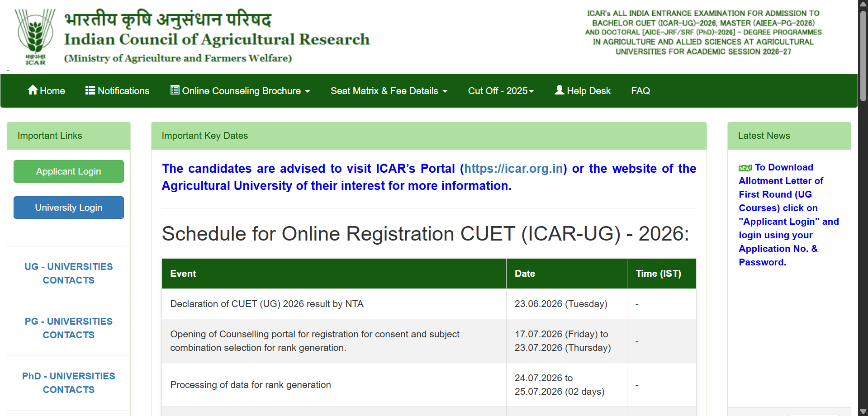The height and width of the screenshot is (416, 868).
Task: Click the Indian Council of Agricultural Research title
Action: point(217,39)
